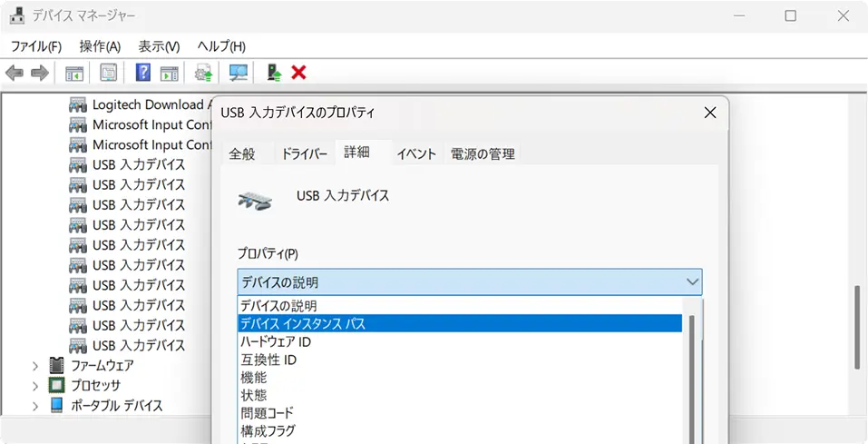Expand the ポータブル デバイス tree node
This screenshot has height=444, width=868.
(35, 405)
